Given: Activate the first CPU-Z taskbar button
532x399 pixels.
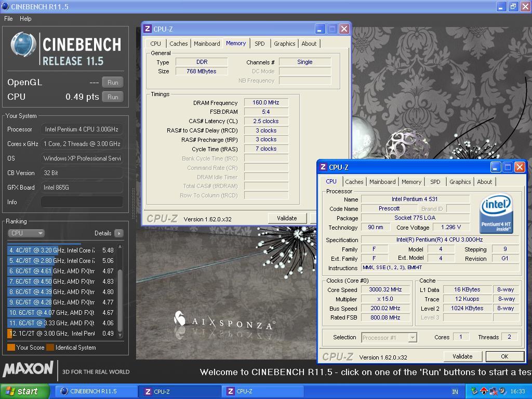Looking at the screenshot, I should (x=180, y=391).
